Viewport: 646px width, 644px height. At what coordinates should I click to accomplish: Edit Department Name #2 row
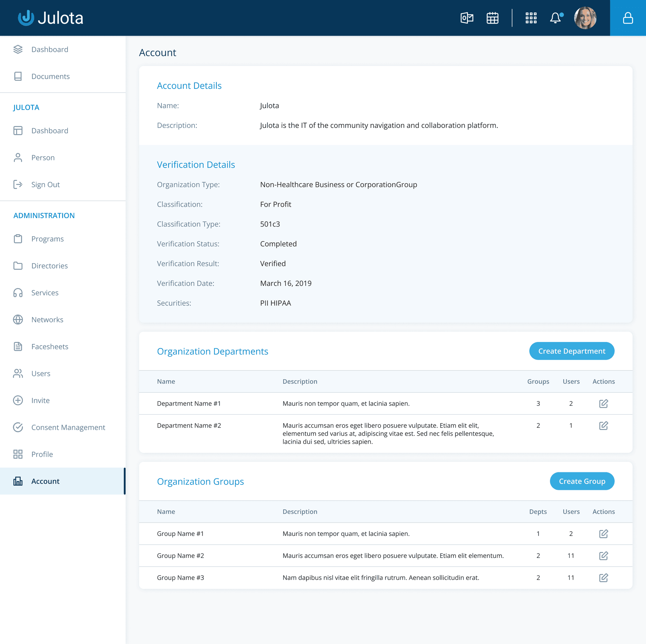603,426
